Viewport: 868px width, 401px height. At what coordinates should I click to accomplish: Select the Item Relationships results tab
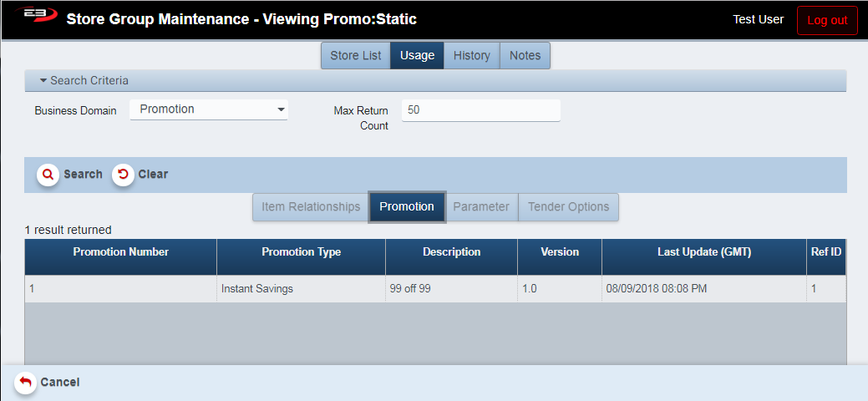tap(311, 207)
